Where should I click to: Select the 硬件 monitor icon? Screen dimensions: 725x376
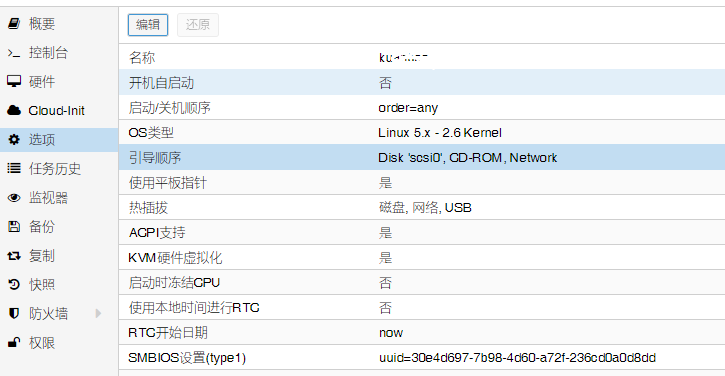tap(14, 81)
